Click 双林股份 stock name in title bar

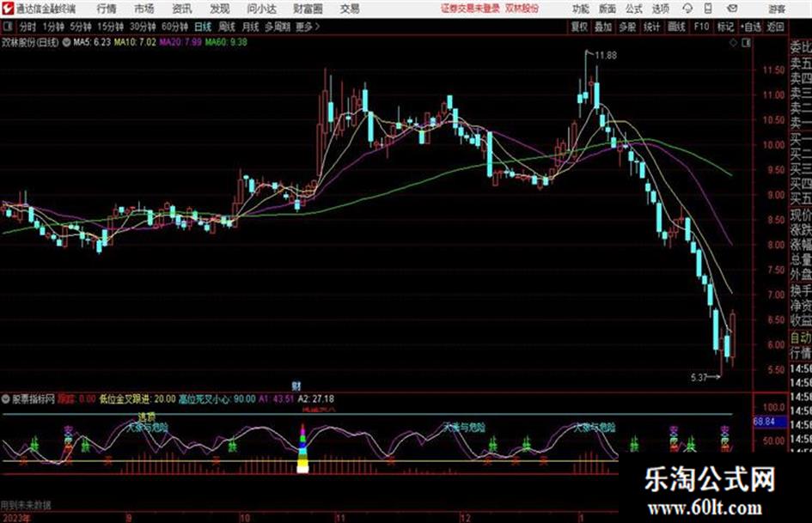[522, 9]
